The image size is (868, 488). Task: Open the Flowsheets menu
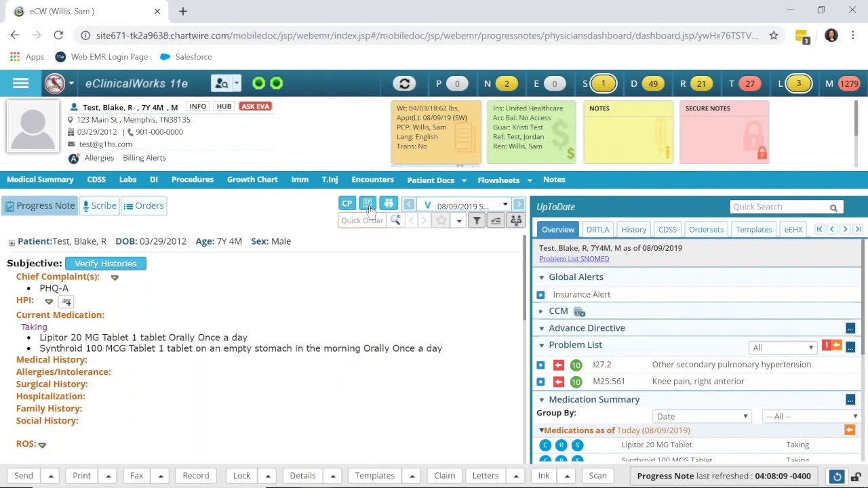(x=505, y=180)
